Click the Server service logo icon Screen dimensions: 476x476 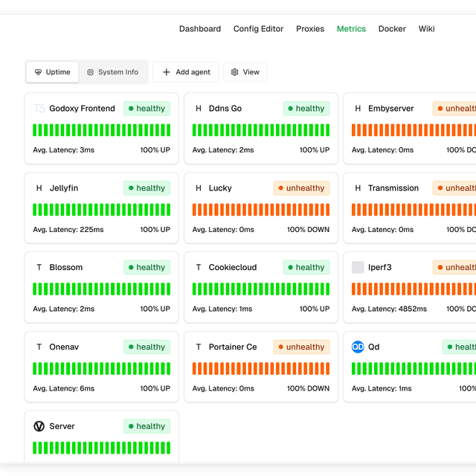coord(39,426)
